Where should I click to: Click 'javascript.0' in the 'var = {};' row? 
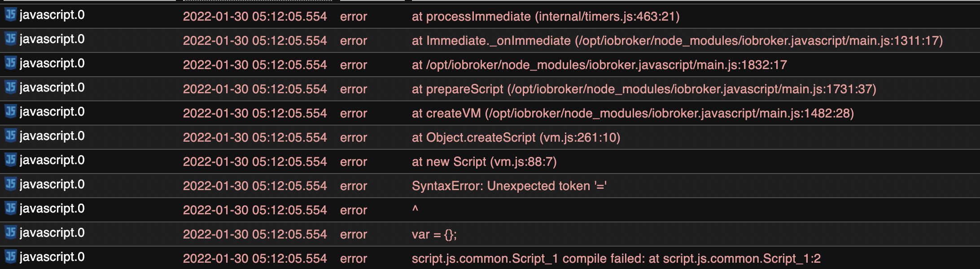click(x=52, y=233)
